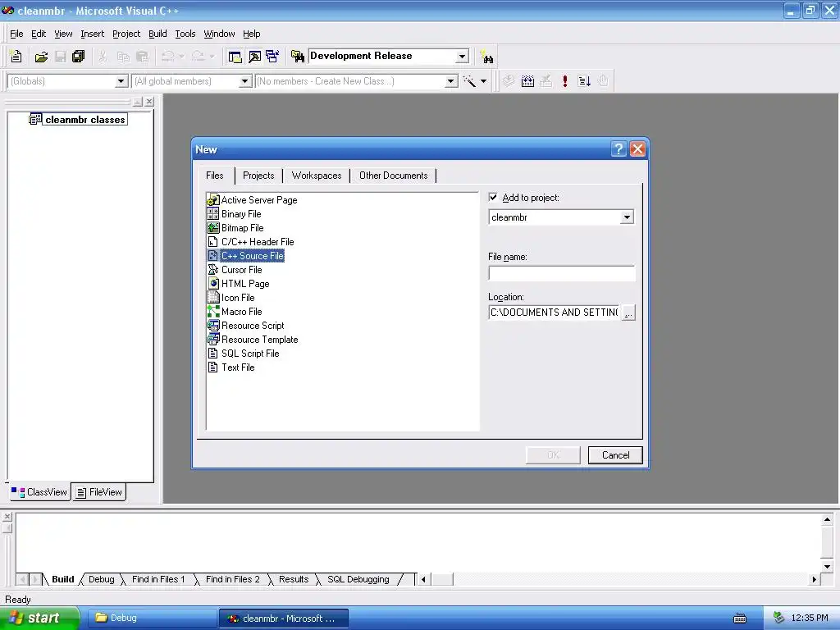This screenshot has height=630, width=840.
Task: Open the WizardBar actions dropdown arrow
Action: pos(483,81)
